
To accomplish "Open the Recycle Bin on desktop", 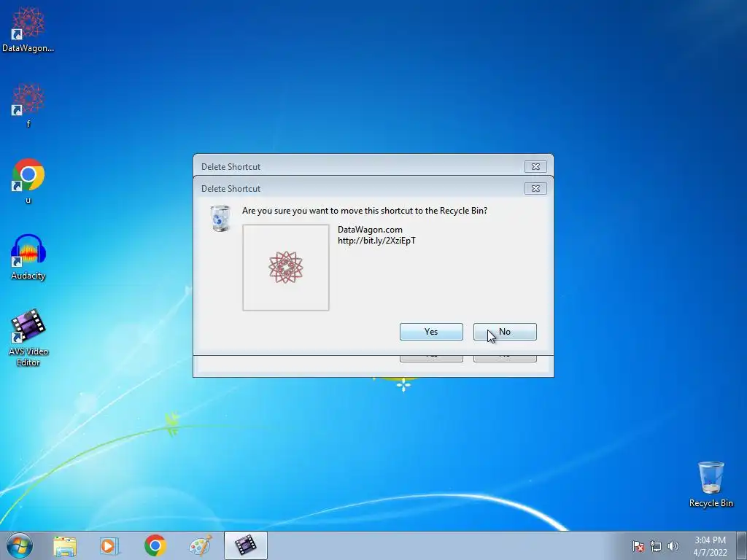I will [x=711, y=484].
